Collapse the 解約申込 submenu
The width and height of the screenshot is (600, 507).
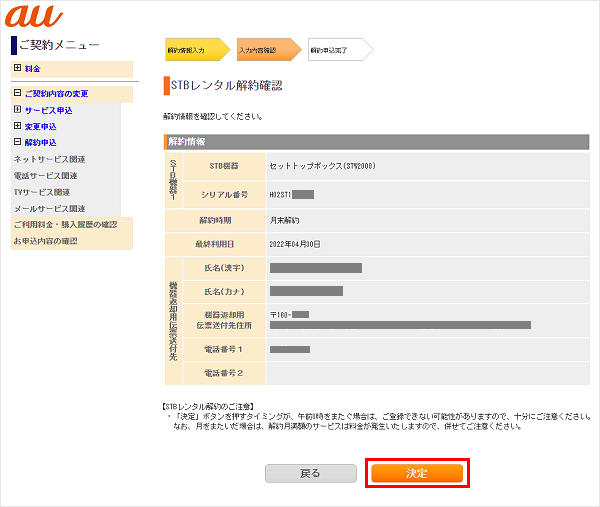tap(17, 143)
